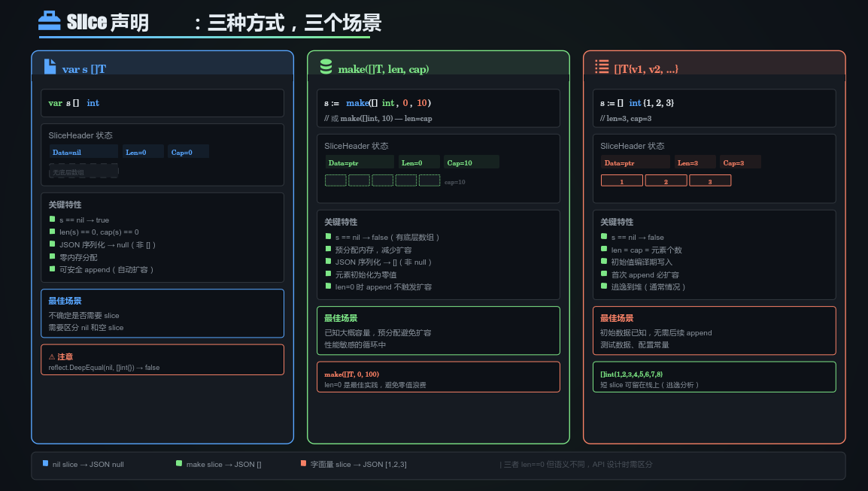The image size is (868, 491).
Task: Click '短 slice 可留在栈上 (逃逸分析)' line
Action: (649, 385)
